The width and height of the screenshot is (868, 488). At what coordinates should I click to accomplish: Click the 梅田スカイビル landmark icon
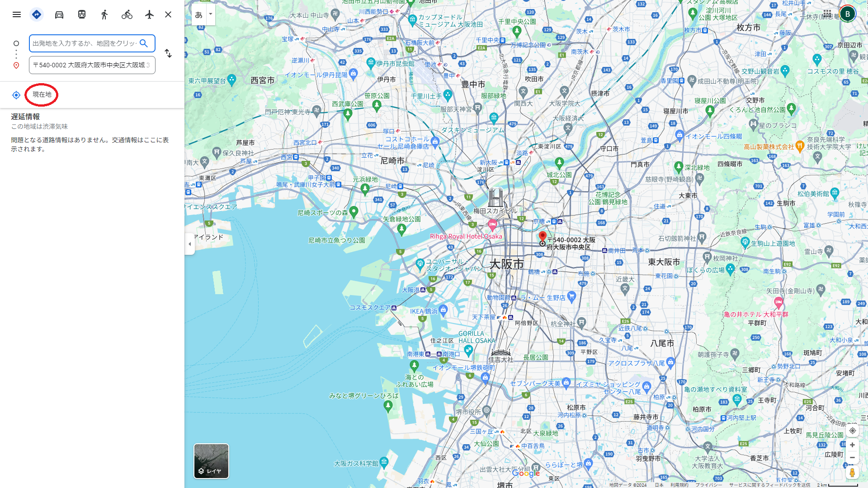[x=496, y=197]
